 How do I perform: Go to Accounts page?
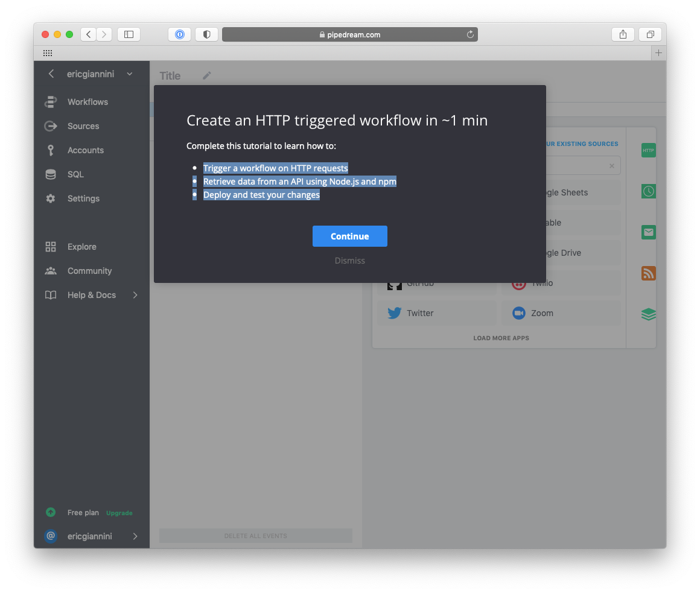tap(85, 150)
